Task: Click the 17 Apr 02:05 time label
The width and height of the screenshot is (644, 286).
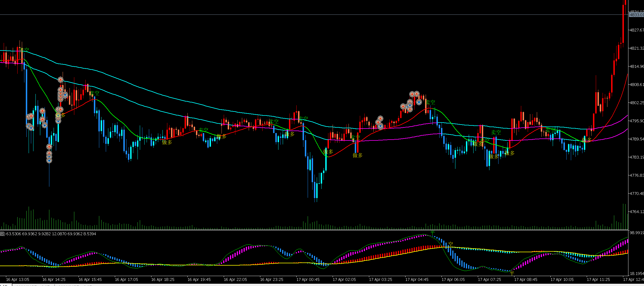Action: 344,279
